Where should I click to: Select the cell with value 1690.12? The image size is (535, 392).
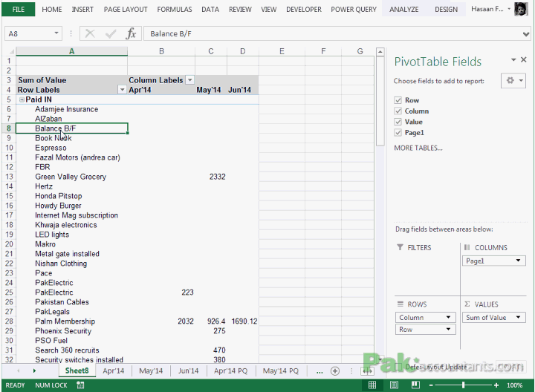click(x=243, y=321)
